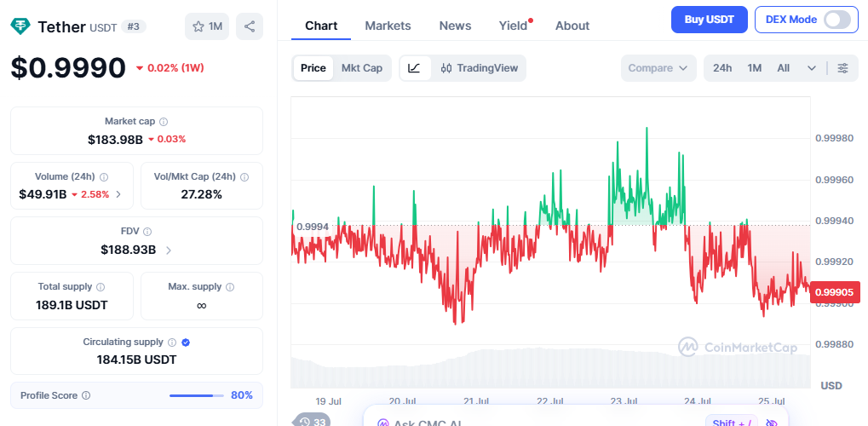Click the 23 Jul x-axis date label
The height and width of the screenshot is (426, 868).
coord(624,401)
